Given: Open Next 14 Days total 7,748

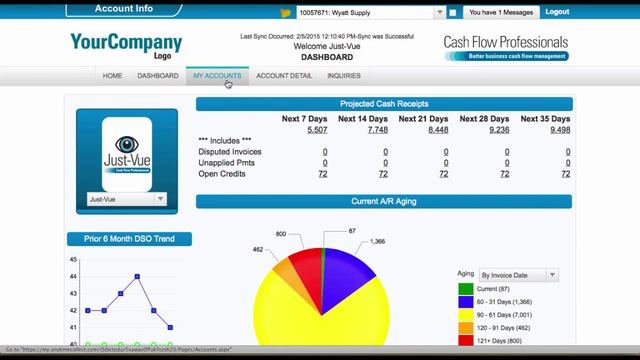Looking at the screenshot, I should point(378,130).
